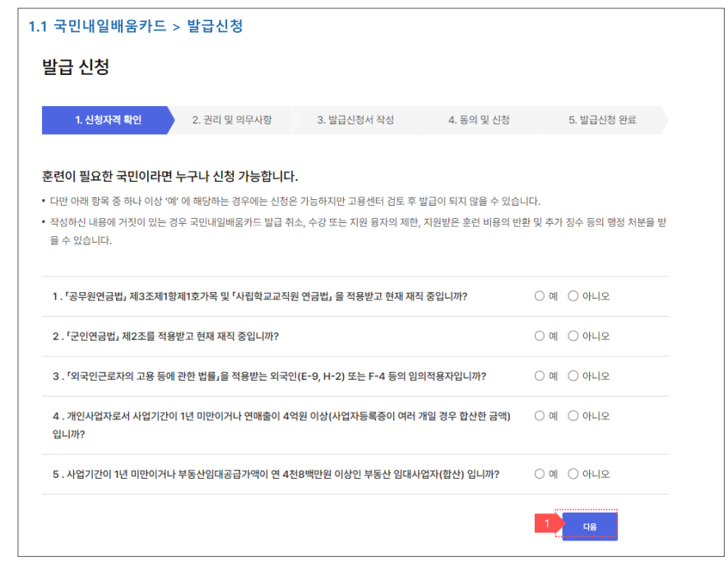The image size is (728, 566).
Task: Jump to step 5. 발급신청 완료
Action: coord(603,120)
